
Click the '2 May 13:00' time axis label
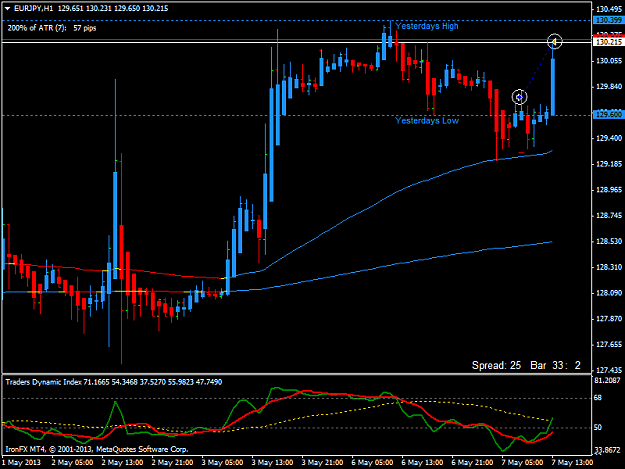[122, 462]
